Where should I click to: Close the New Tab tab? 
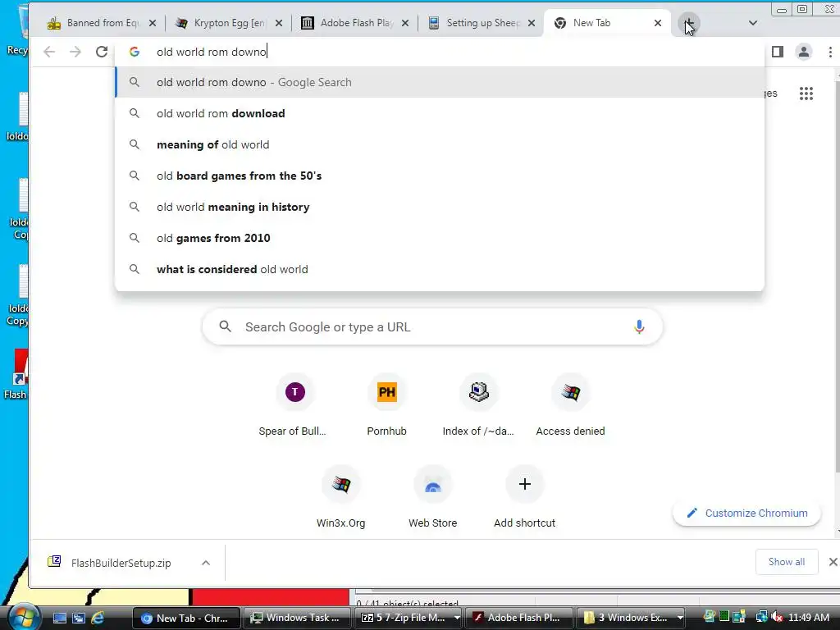(x=658, y=23)
